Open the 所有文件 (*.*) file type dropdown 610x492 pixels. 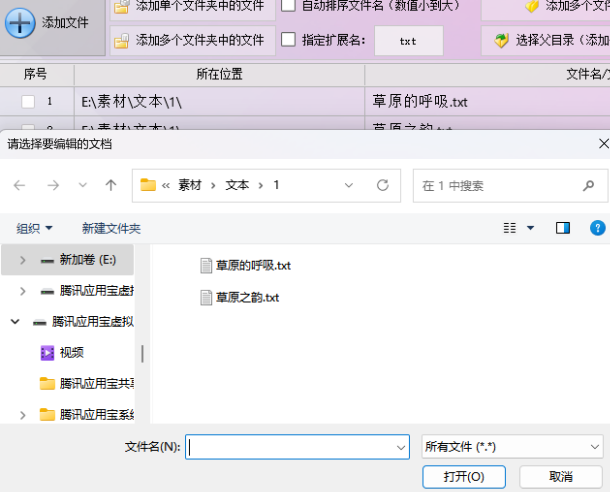[511, 447]
